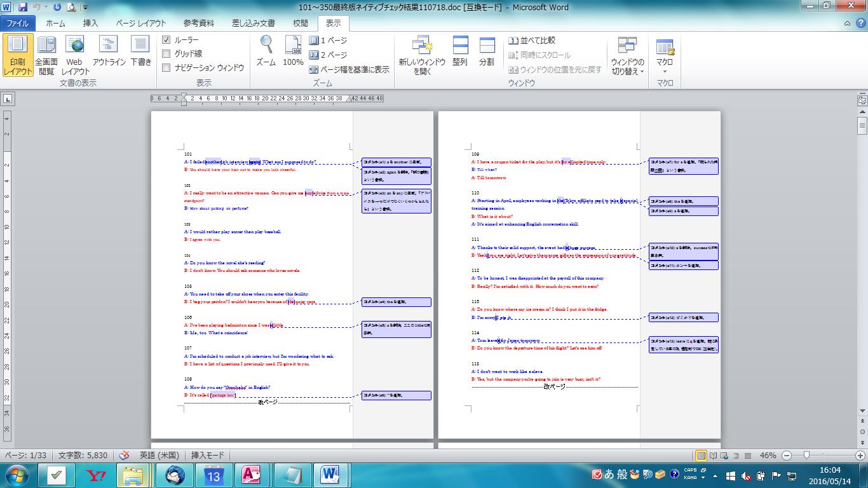Switch to Web Layout (Webレイアウト) view
The width and height of the screenshot is (868, 488).
pyautogui.click(x=75, y=56)
